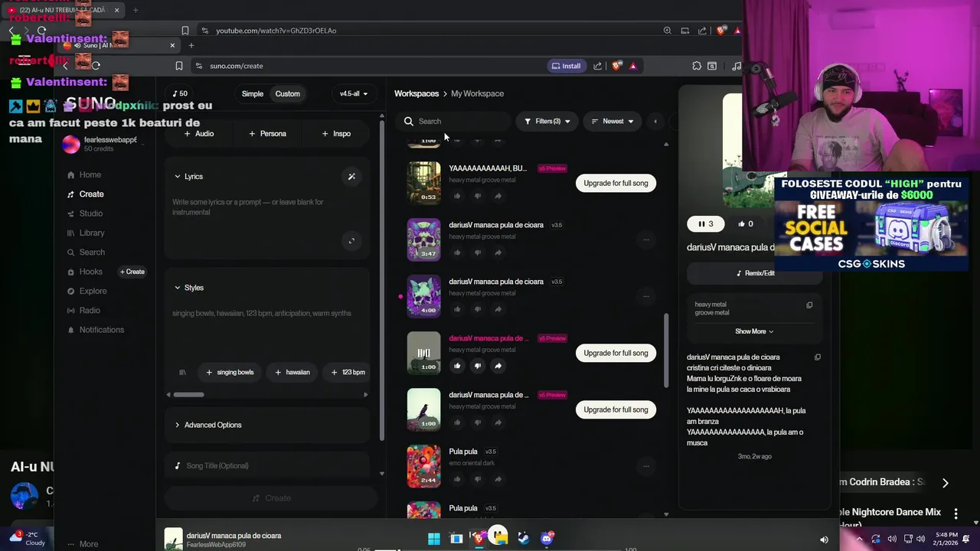Share the 0:53 heavy metal song
This screenshot has width=980, height=551.
[498, 196]
